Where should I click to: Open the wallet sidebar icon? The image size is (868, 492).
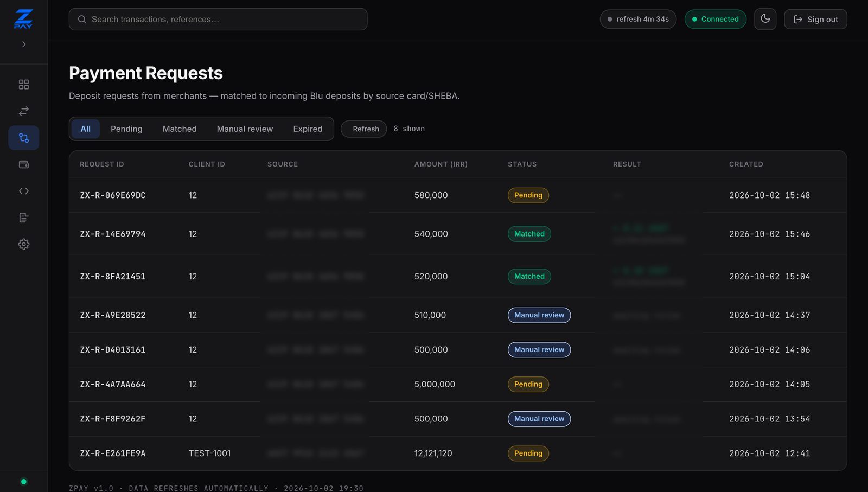point(24,164)
